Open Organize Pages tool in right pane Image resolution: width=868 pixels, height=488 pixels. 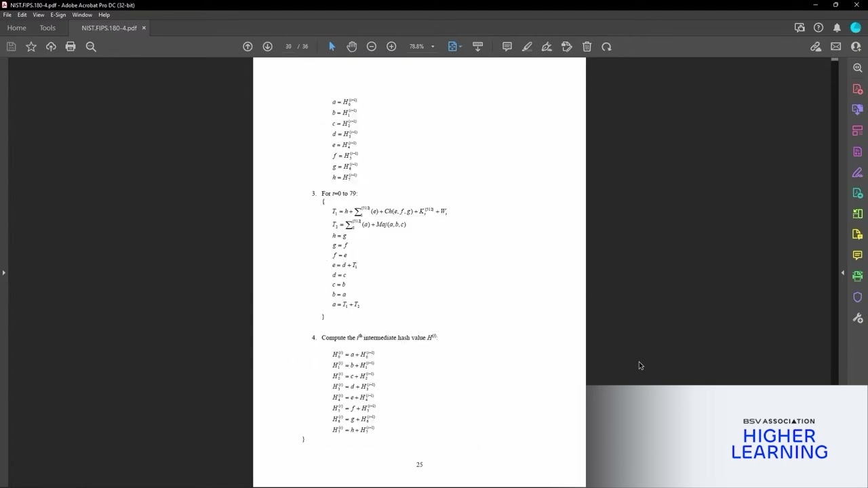coord(858,130)
